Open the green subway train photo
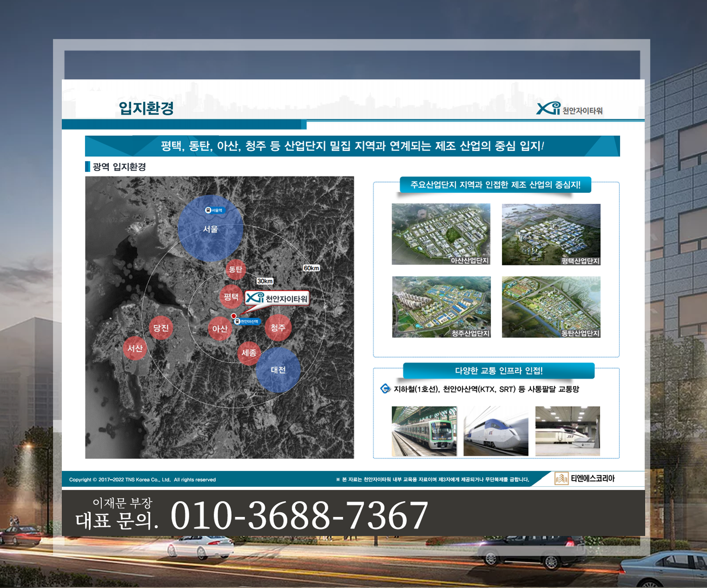 tap(424, 431)
